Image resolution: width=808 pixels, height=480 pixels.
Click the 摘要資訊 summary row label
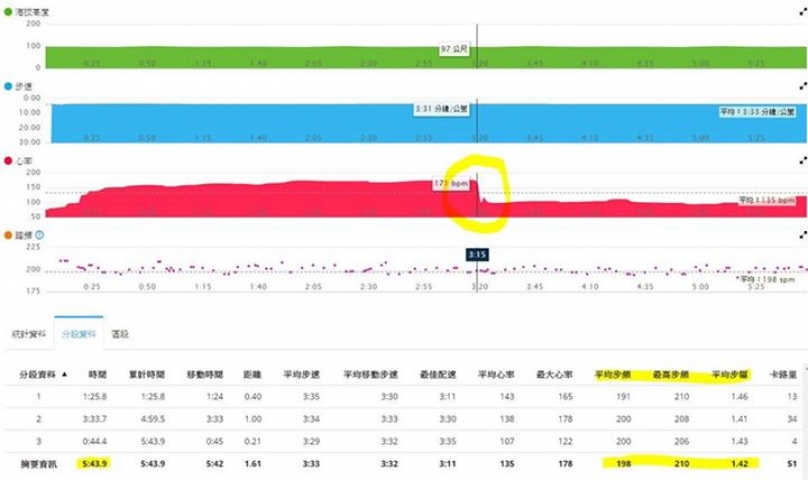[39, 464]
